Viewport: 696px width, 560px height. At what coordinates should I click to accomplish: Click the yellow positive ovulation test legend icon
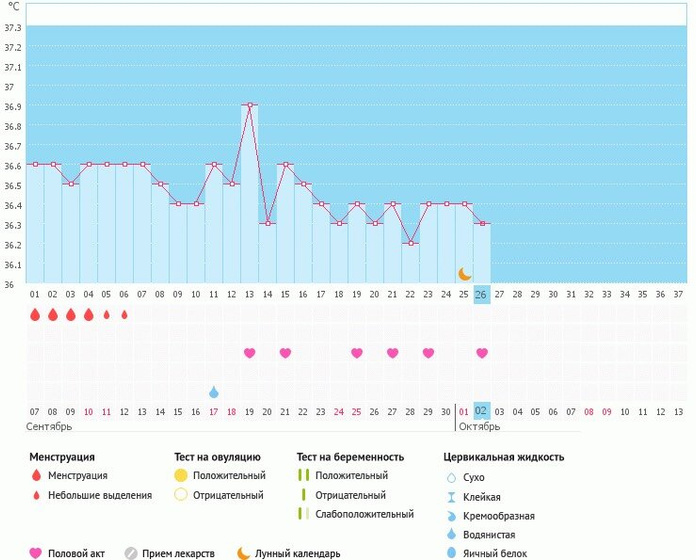point(180,476)
